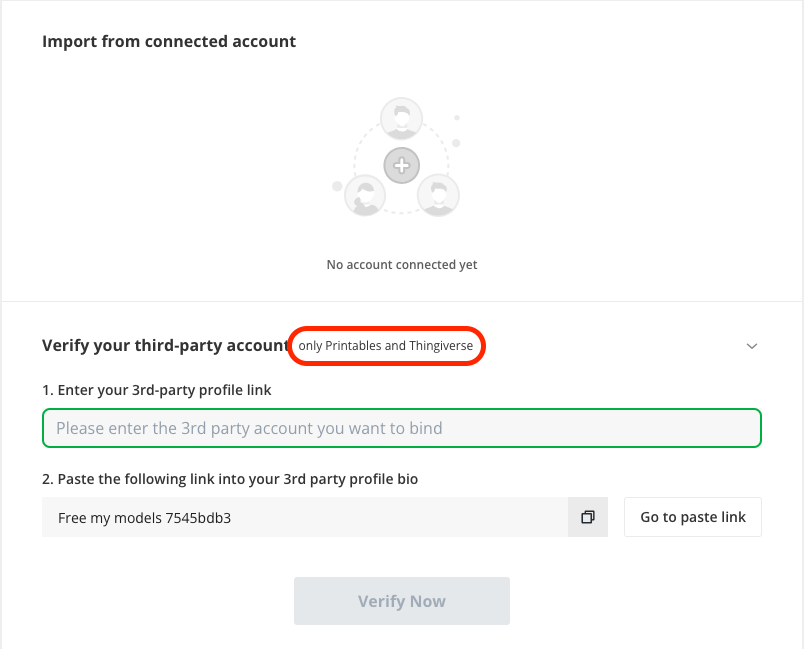Click the Verify Now button

pyautogui.click(x=402, y=601)
